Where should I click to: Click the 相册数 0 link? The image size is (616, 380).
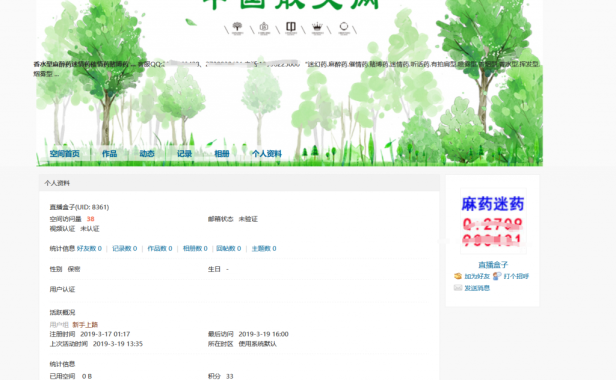(x=195, y=248)
